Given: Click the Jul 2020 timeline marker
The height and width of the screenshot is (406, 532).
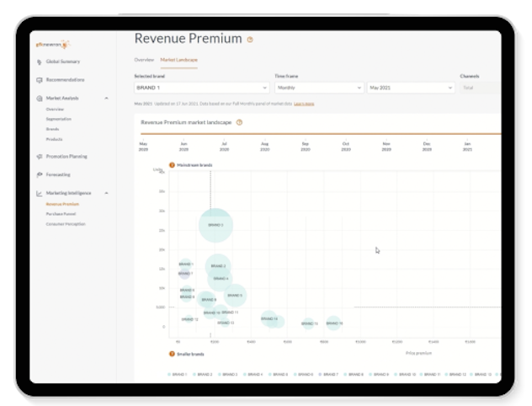Looking at the screenshot, I should (224, 147).
